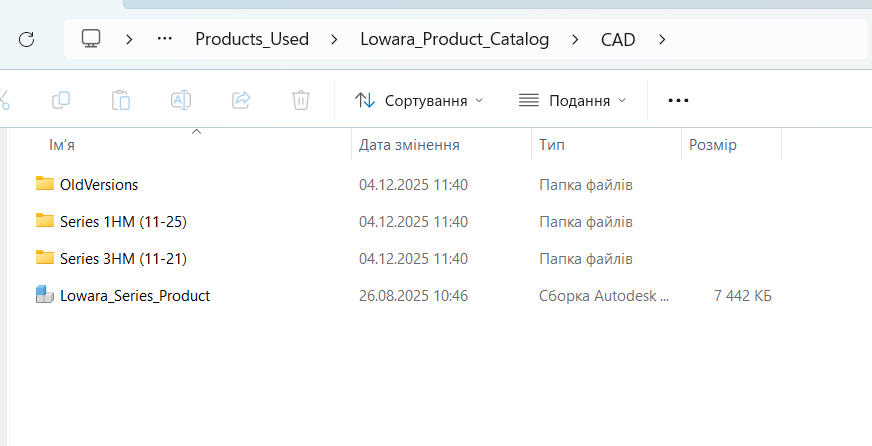Open the three-dot more options menu
The height and width of the screenshot is (446, 872).
pyautogui.click(x=678, y=101)
